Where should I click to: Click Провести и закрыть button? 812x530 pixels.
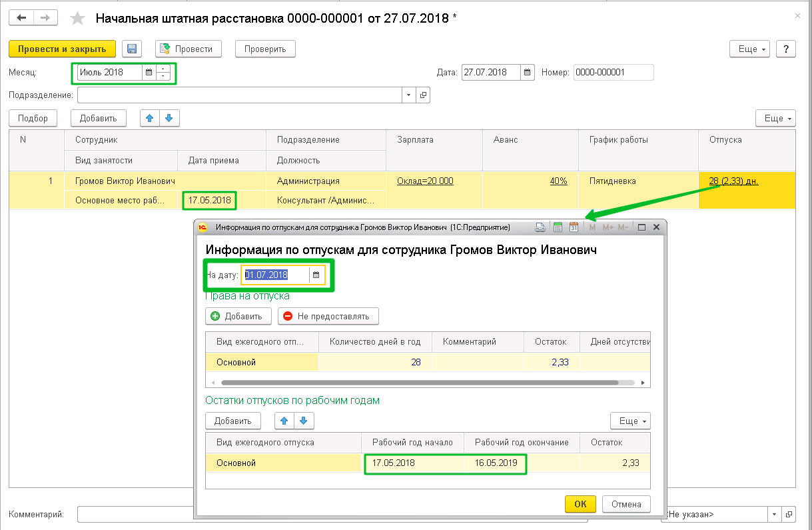click(62, 49)
